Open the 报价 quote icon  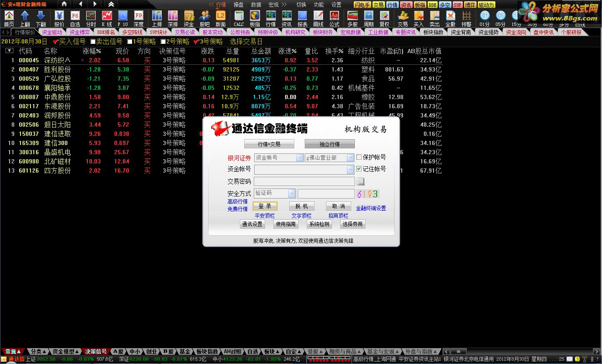point(59,18)
